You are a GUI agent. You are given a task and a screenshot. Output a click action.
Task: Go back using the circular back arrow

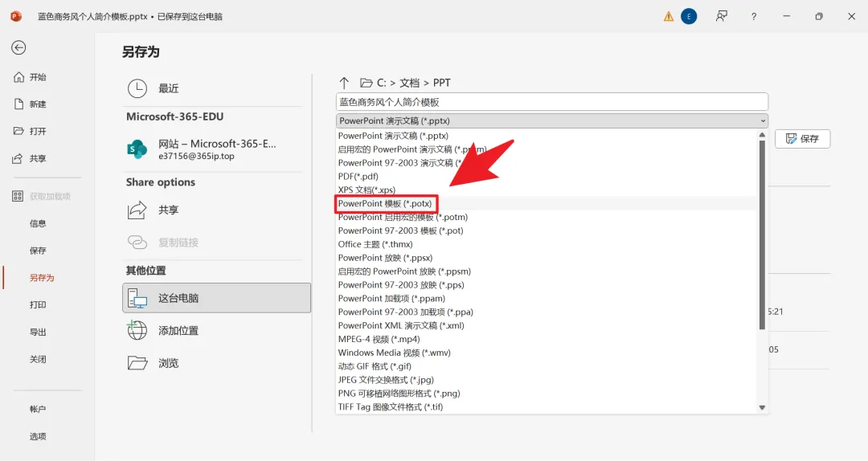(x=18, y=47)
